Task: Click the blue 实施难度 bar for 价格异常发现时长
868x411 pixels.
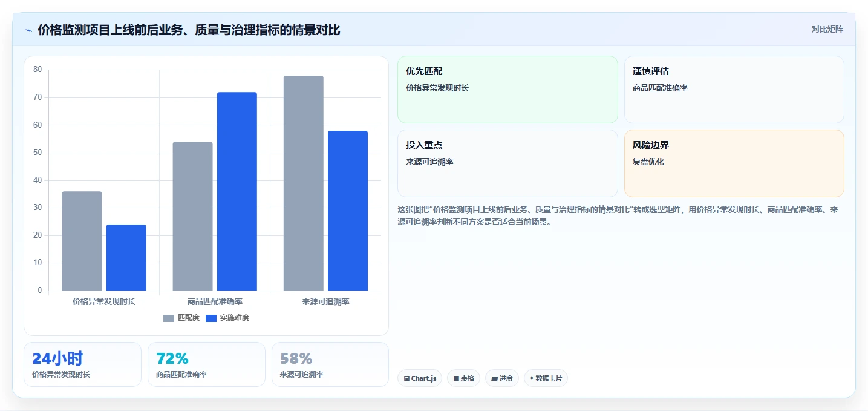Action: coord(126,257)
